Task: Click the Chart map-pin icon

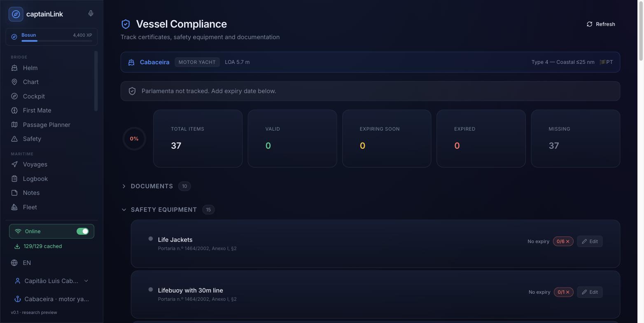Action: (14, 82)
